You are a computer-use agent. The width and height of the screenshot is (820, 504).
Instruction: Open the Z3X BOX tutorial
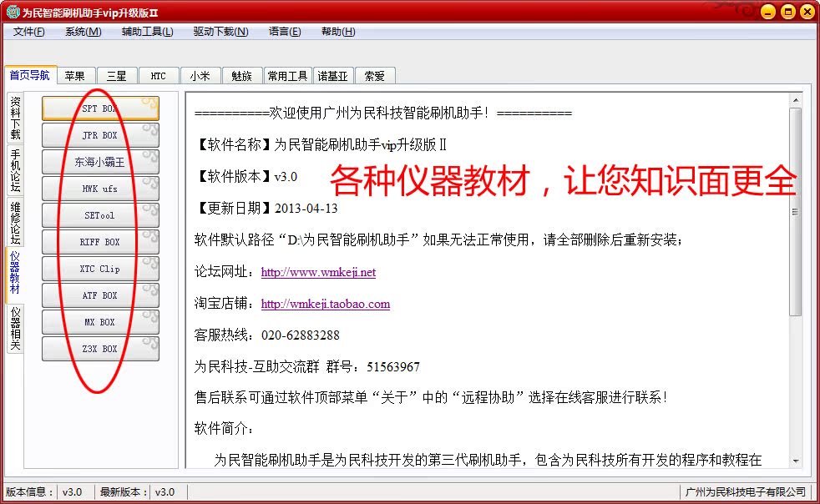click(x=100, y=348)
